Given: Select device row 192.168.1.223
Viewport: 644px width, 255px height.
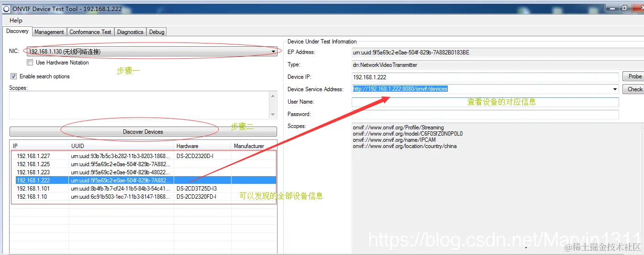Looking at the screenshot, I should coord(144,172).
